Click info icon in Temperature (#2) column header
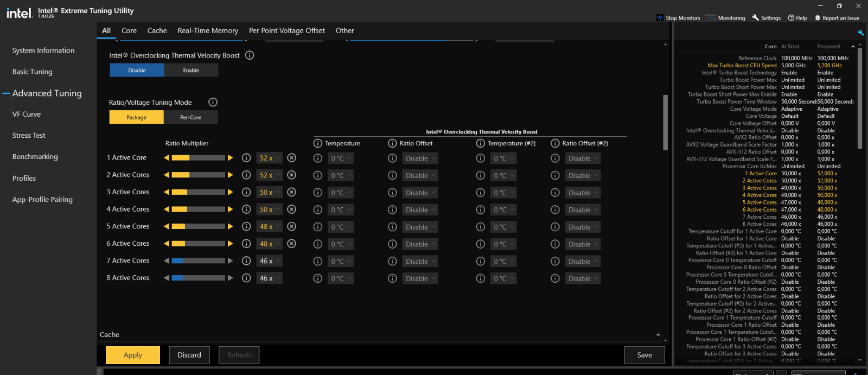The height and width of the screenshot is (375, 868). click(480, 143)
